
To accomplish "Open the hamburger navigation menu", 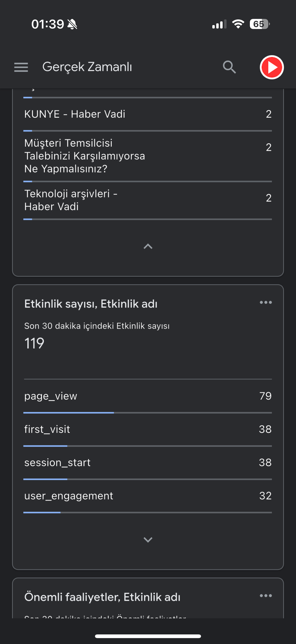I will pos(21,67).
